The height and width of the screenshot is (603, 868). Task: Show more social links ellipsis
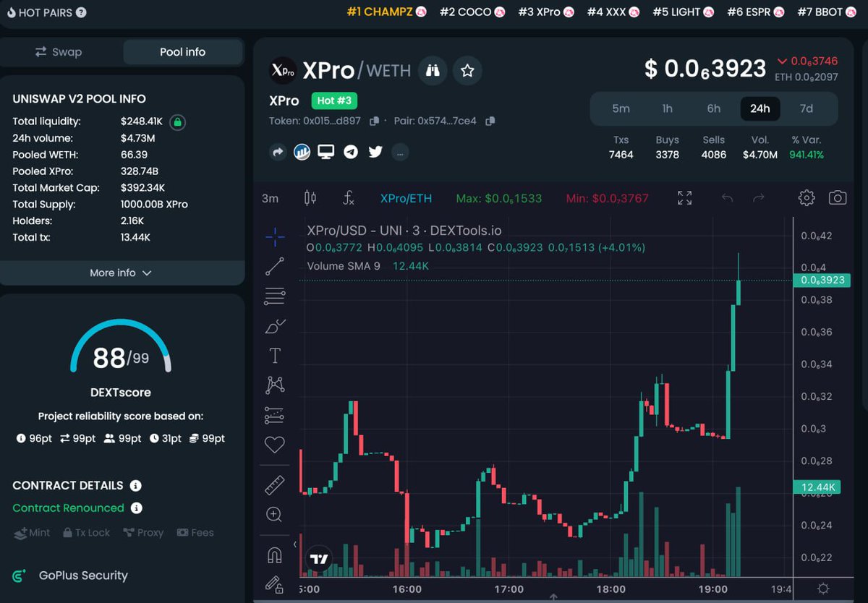(401, 152)
